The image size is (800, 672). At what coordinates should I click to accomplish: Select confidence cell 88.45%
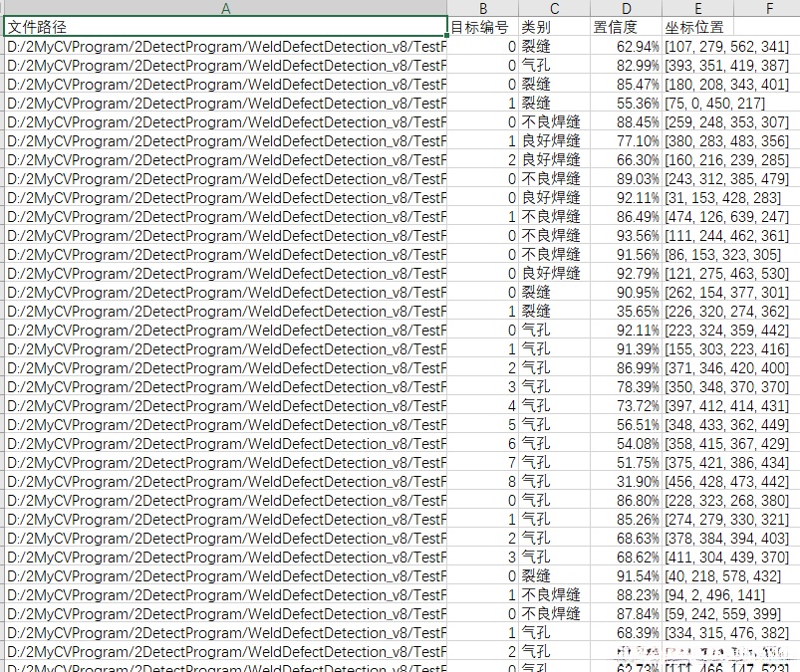627,121
